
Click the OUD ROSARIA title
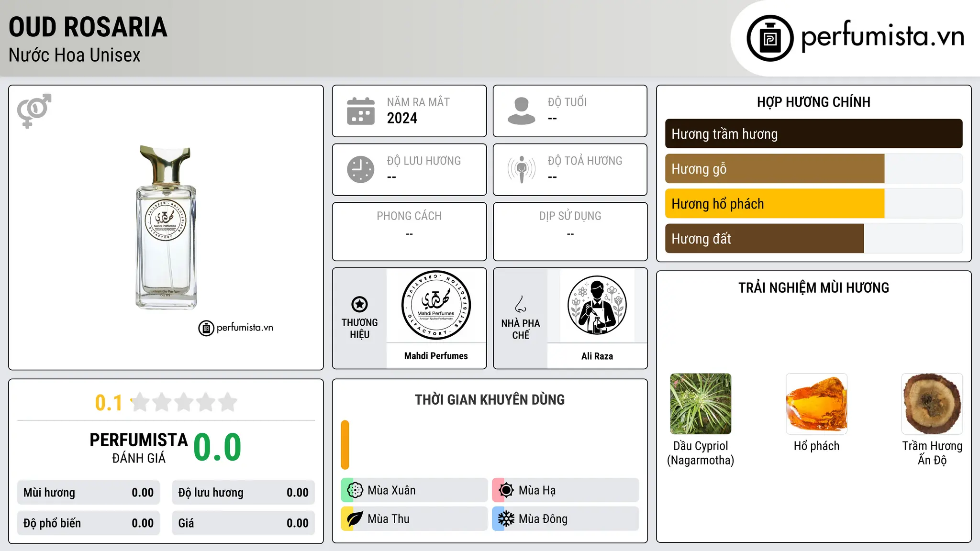[88, 27]
